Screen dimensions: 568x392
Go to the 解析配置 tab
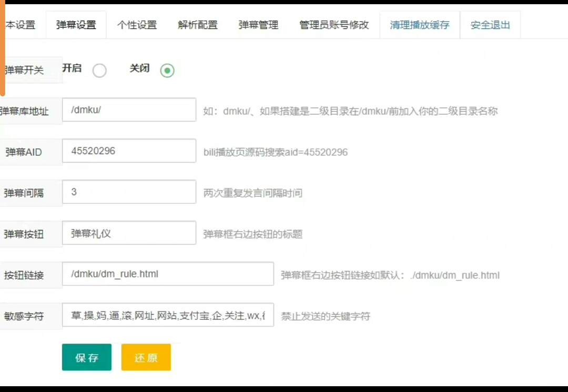198,25
